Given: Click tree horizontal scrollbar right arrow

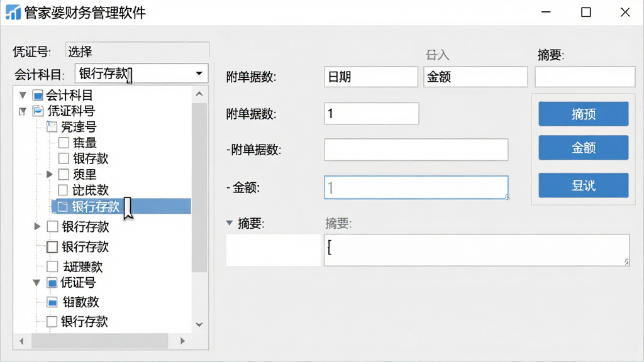Looking at the screenshot, I should tap(183, 341).
